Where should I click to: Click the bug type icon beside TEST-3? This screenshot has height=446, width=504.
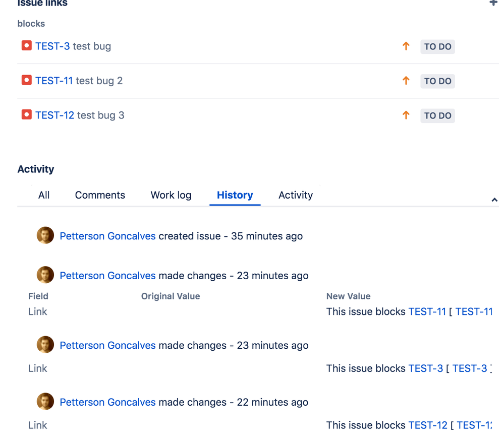(26, 45)
